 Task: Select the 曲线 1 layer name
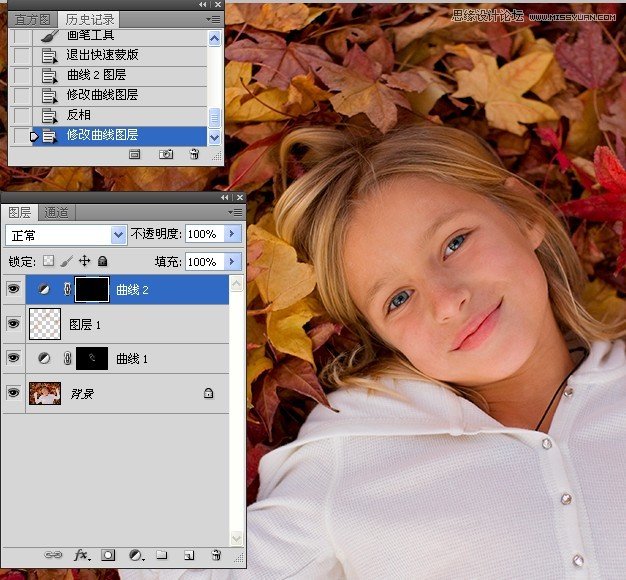click(132, 359)
